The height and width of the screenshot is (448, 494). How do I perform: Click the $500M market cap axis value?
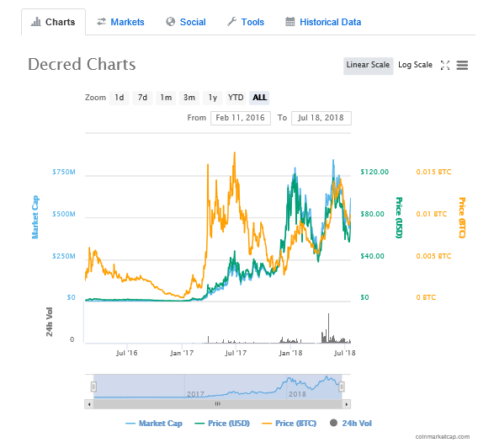point(64,214)
